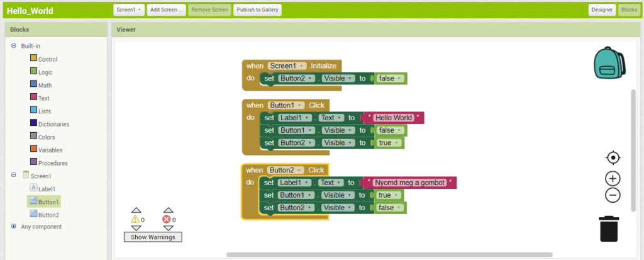Open the Text blocks drawer
The image size is (644, 260).
click(40, 98)
